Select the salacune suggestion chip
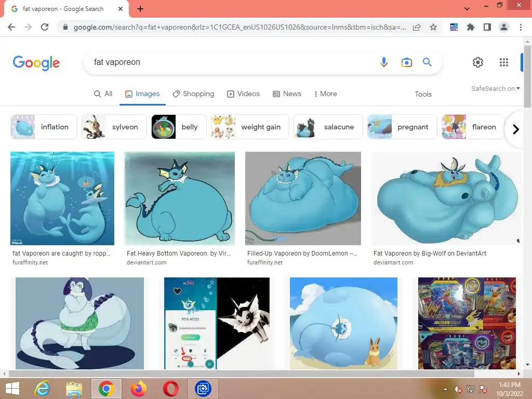This screenshot has width=532, height=399. (x=328, y=127)
